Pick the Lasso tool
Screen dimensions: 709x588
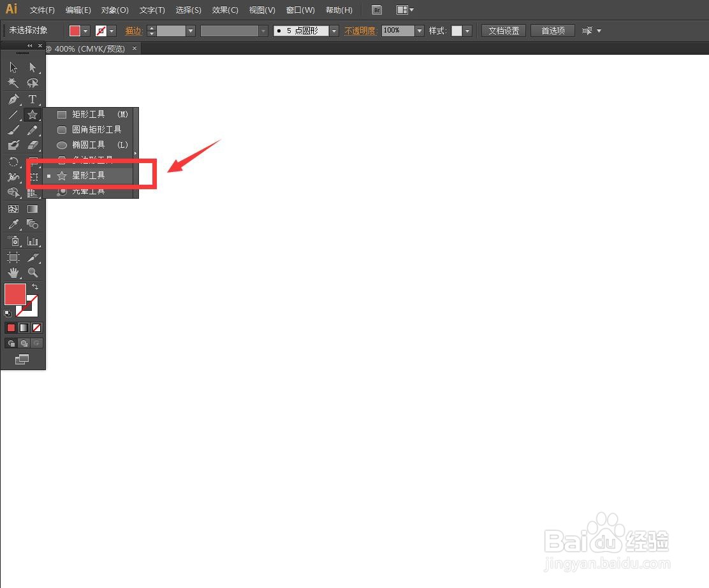(x=33, y=83)
